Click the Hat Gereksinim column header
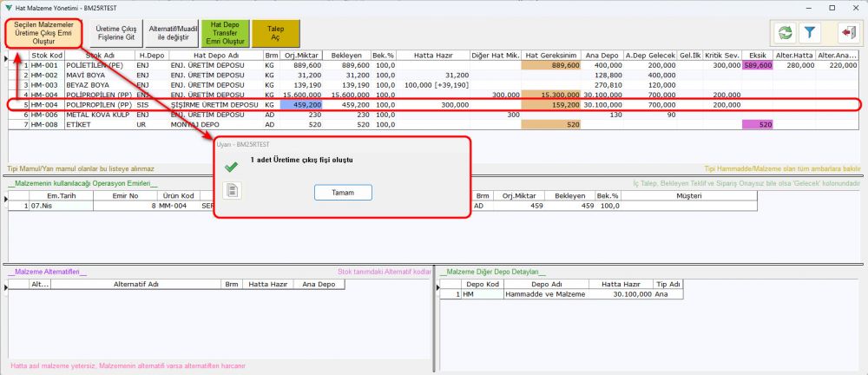Screen dimensions: 868x375 [x=552, y=56]
